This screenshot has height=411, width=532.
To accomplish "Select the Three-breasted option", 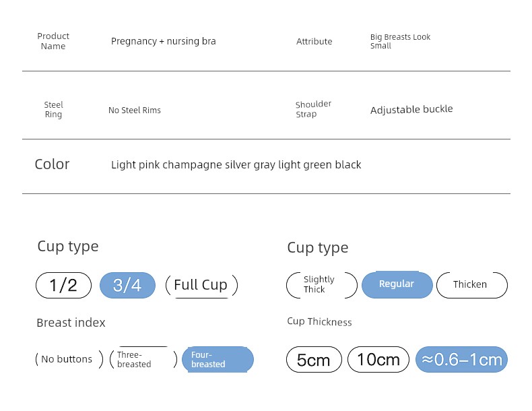I will [143, 359].
